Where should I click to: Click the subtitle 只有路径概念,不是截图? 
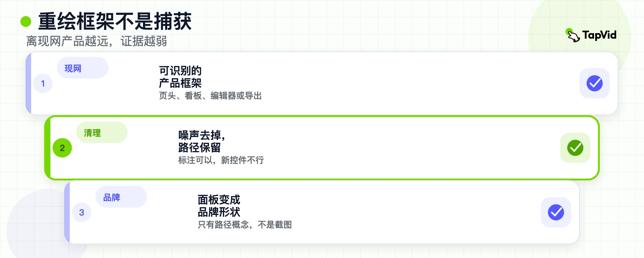coord(245,225)
